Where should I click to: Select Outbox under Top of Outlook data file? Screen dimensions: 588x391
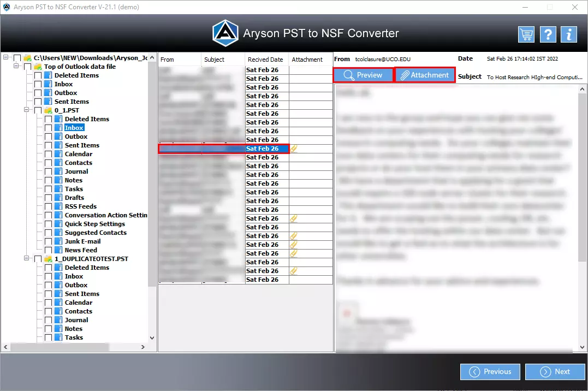click(66, 93)
